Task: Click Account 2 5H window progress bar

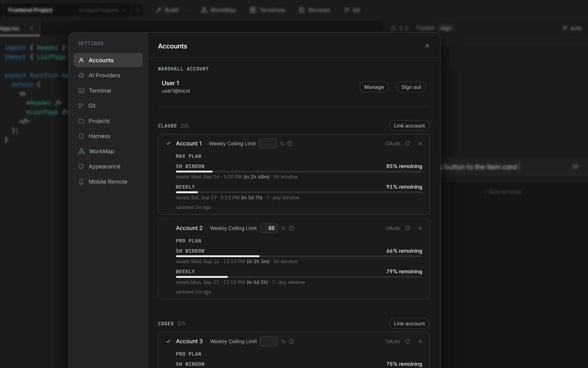Action: coord(299,256)
